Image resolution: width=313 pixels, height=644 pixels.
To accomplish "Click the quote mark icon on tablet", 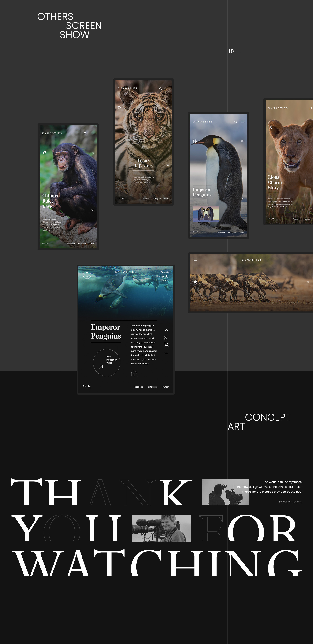I will pos(134,373).
